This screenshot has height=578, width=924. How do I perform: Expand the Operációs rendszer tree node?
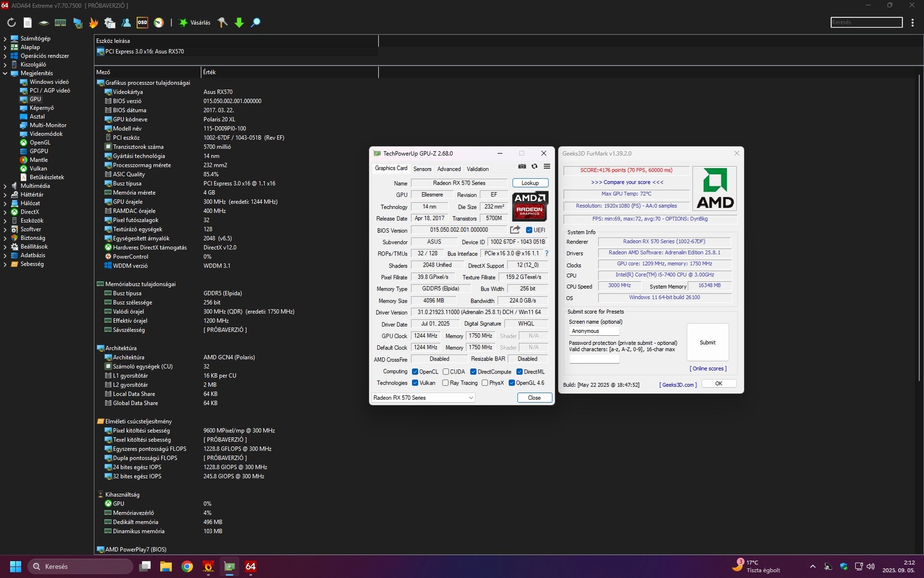(x=5, y=56)
